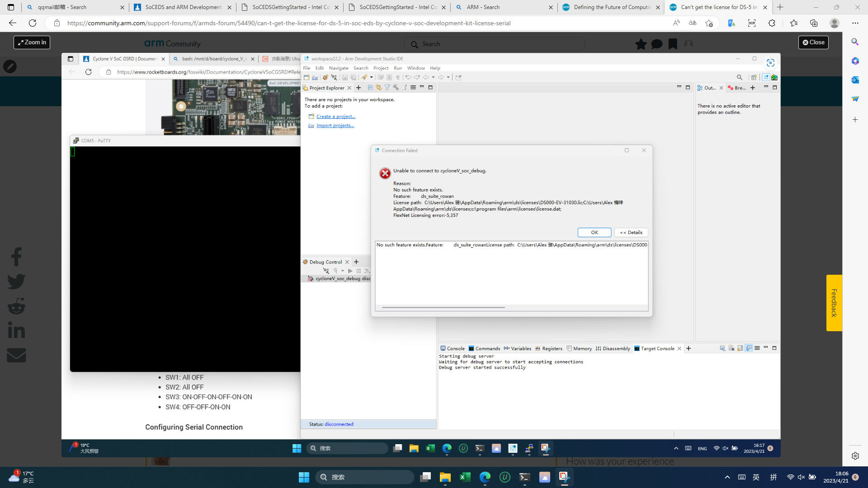
Task: Expand hidden system tray icons chevron
Action: (727, 477)
